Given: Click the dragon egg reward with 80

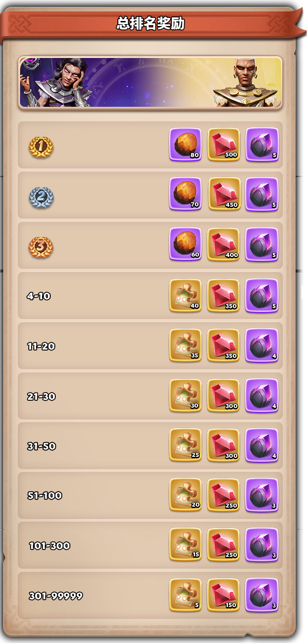Looking at the screenshot, I should 185,145.
